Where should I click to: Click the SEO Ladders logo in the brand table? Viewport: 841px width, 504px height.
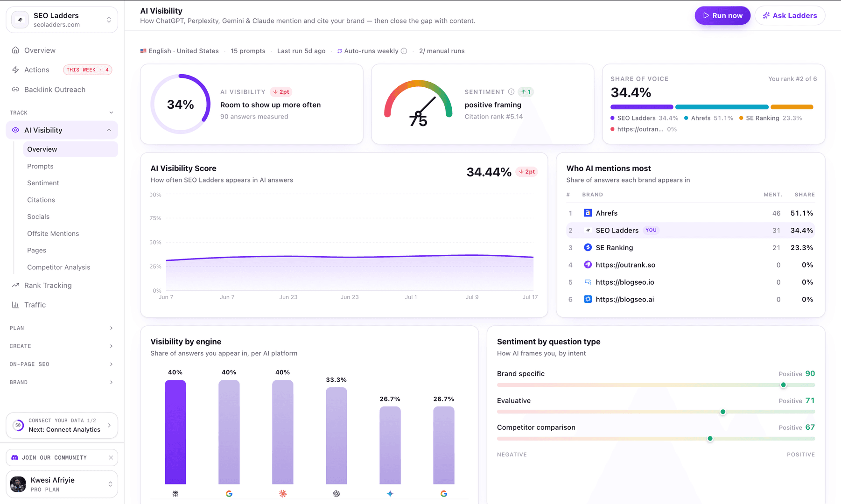[x=588, y=230]
